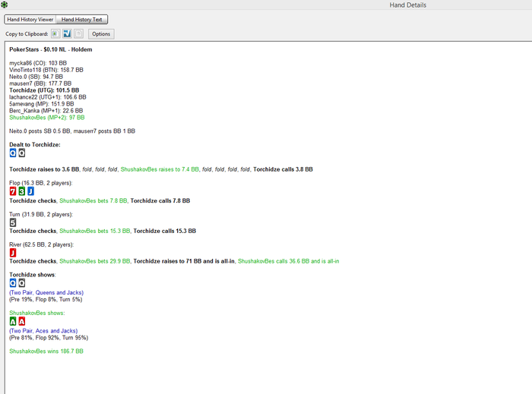Click 'Torchidze raises to 71 BB and is all-in'
532x394 pixels.
click(184, 261)
